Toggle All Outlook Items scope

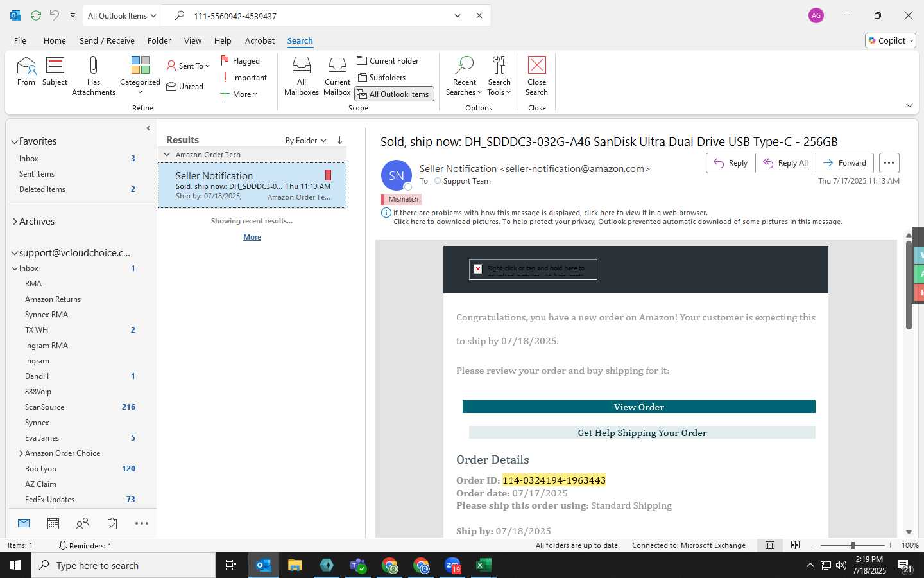(394, 94)
